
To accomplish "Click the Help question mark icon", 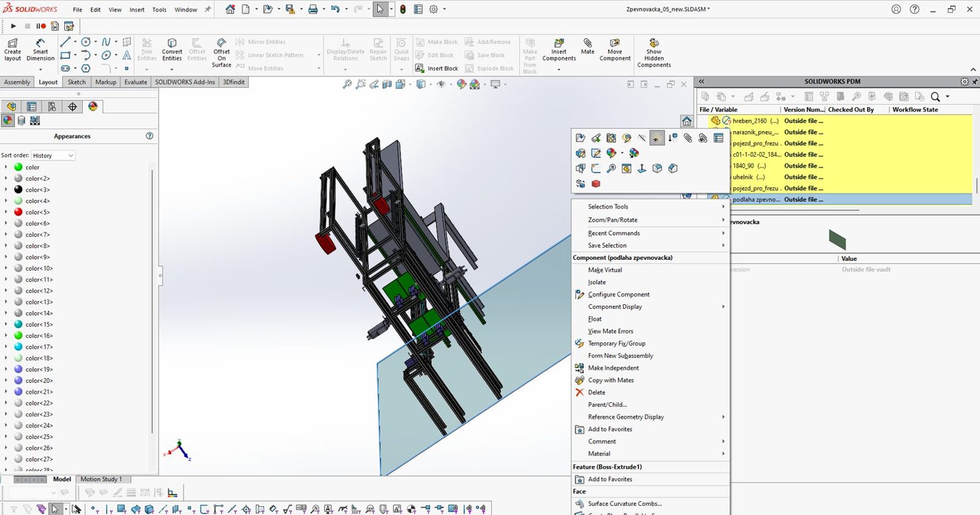I will [914, 9].
